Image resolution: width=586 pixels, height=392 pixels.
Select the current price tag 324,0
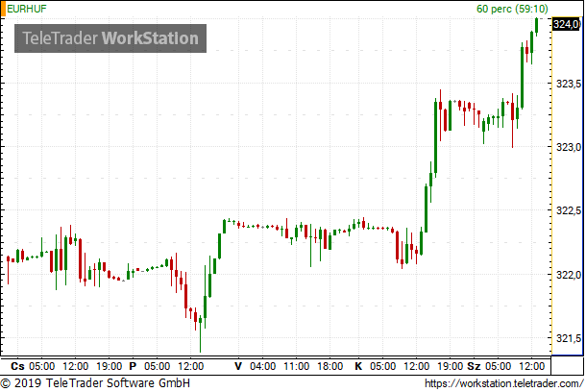567,24
